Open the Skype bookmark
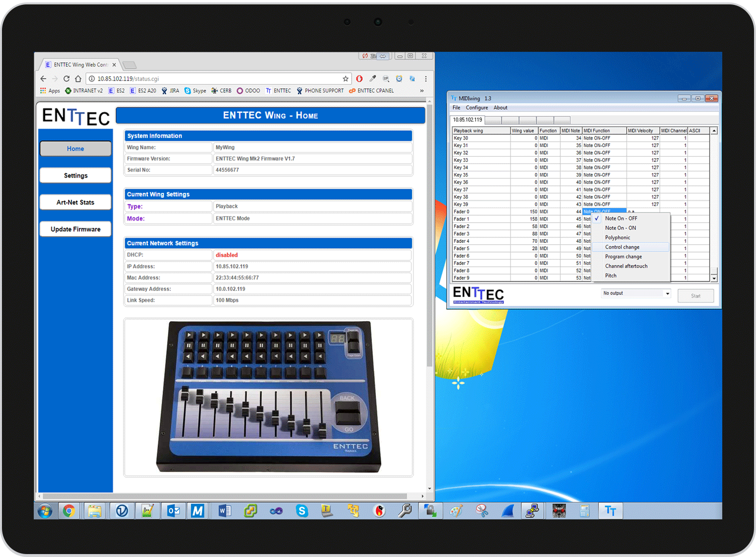Viewport: 756px width, 557px height. (x=195, y=91)
